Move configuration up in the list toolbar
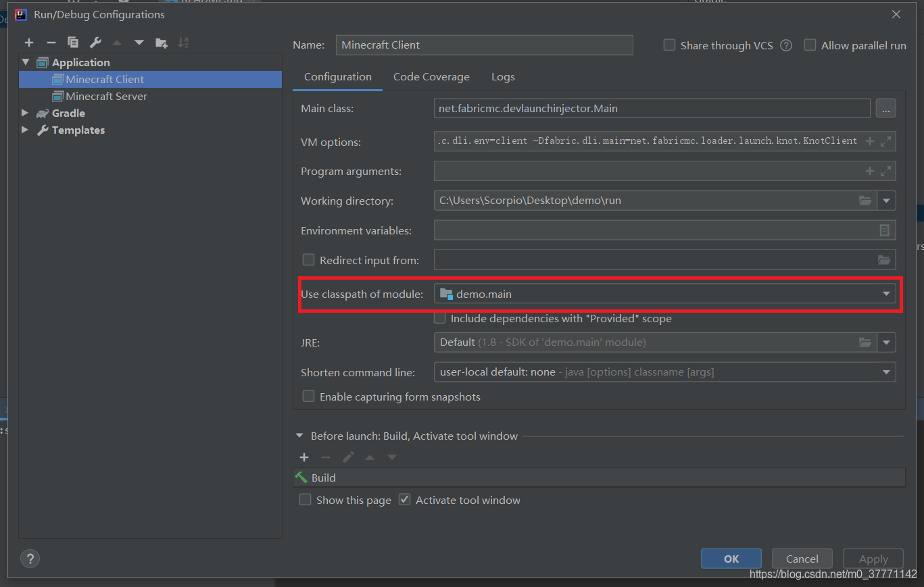This screenshot has width=924, height=587. click(x=117, y=43)
